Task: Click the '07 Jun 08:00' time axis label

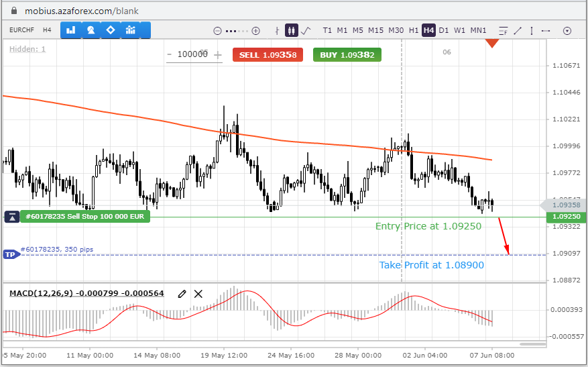Action: click(492, 356)
